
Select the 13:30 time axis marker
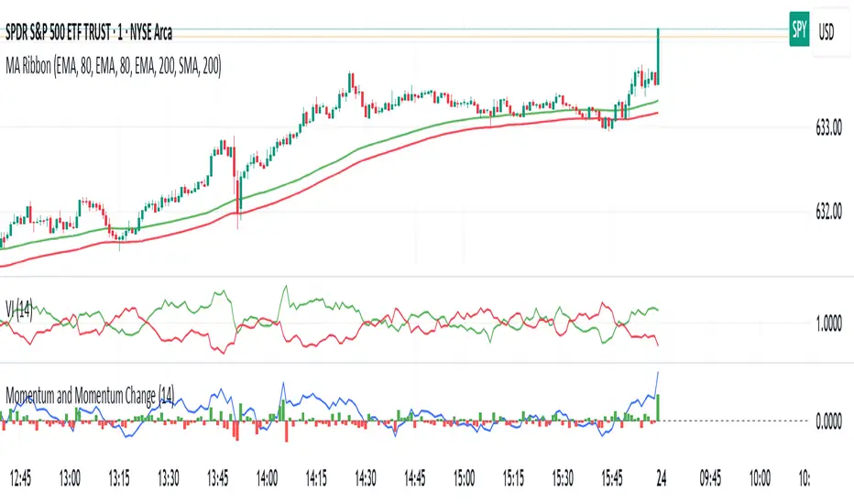click(x=169, y=478)
